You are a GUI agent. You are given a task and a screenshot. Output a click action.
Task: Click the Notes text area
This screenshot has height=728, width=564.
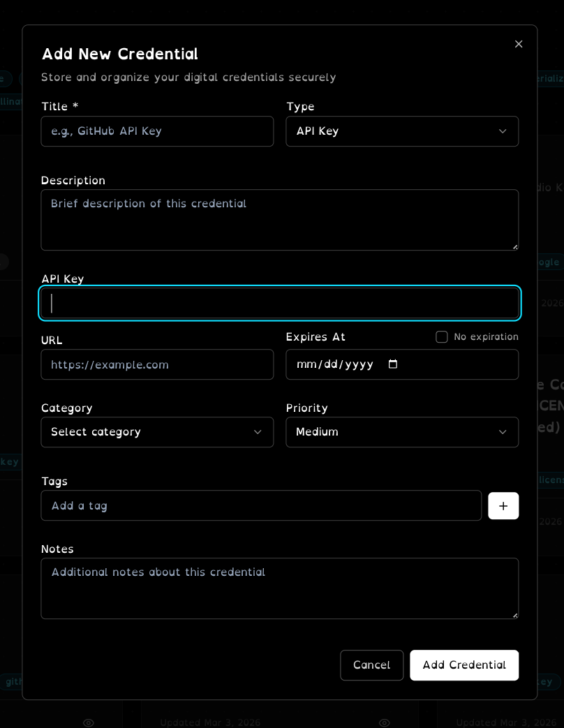click(279, 588)
